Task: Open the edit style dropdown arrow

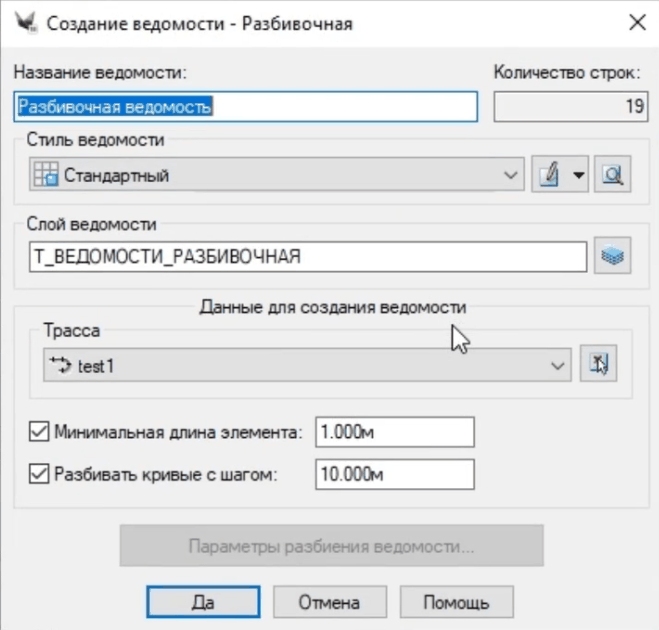Action: coord(579,174)
